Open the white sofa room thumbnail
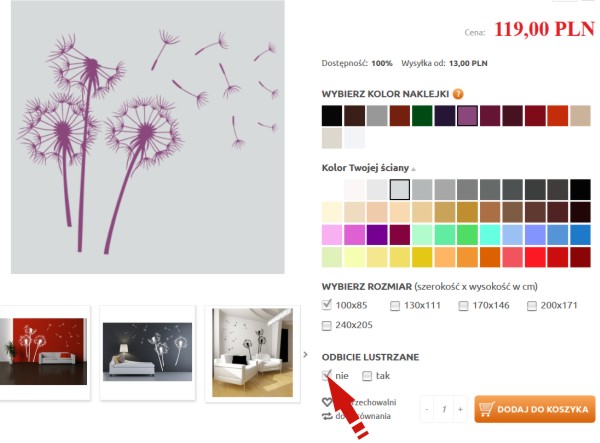Screen dimensions: 600x443 coord(253,352)
